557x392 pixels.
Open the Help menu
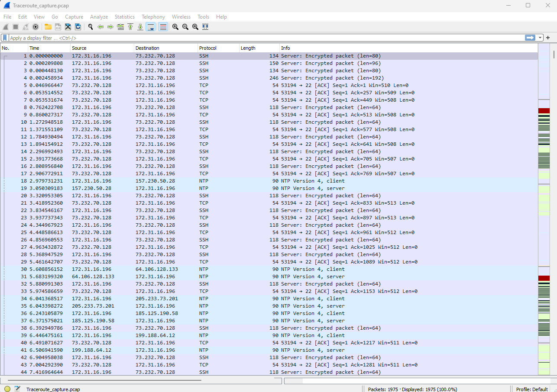click(x=221, y=17)
